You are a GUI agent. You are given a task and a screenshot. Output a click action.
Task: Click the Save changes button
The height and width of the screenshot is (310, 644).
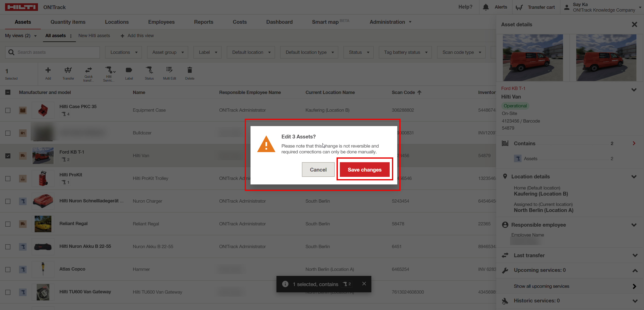click(364, 170)
